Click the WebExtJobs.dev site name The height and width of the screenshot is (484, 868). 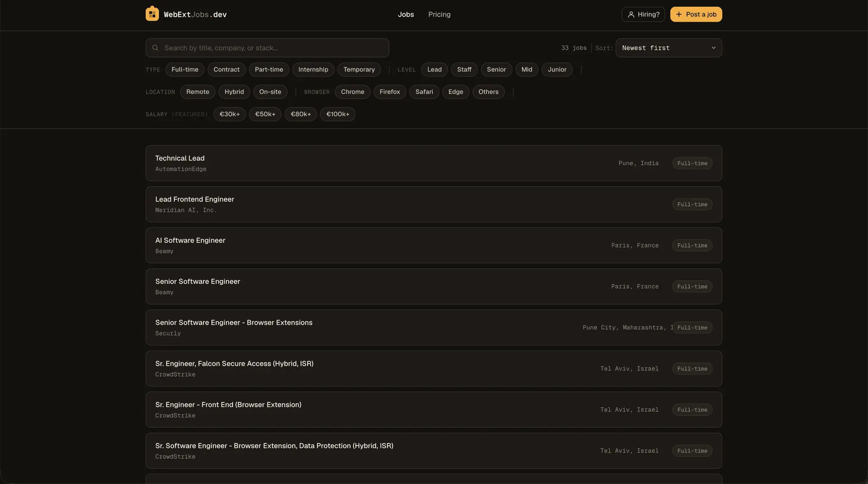click(x=195, y=14)
